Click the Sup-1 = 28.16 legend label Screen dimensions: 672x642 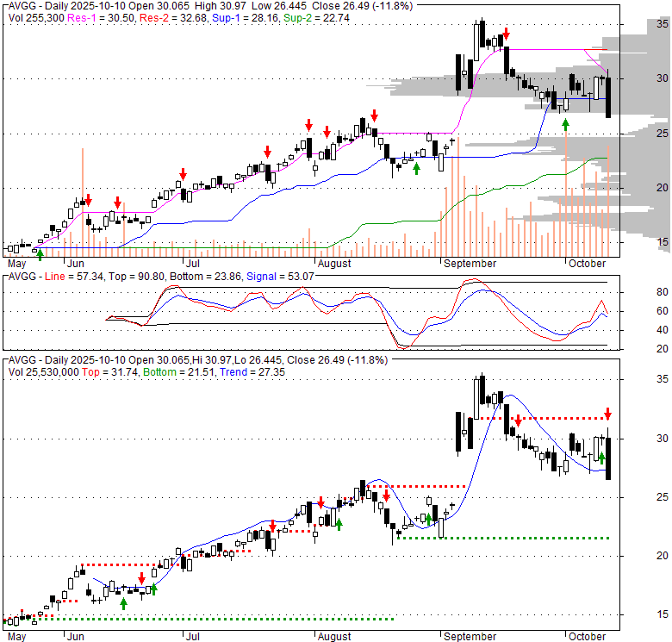coord(246,18)
